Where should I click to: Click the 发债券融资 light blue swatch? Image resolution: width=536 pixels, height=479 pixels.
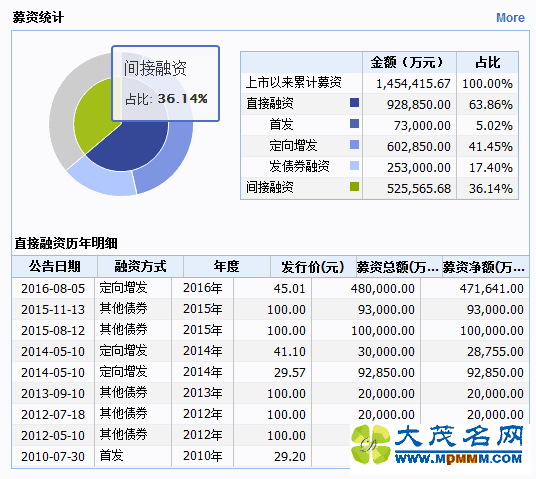(354, 165)
